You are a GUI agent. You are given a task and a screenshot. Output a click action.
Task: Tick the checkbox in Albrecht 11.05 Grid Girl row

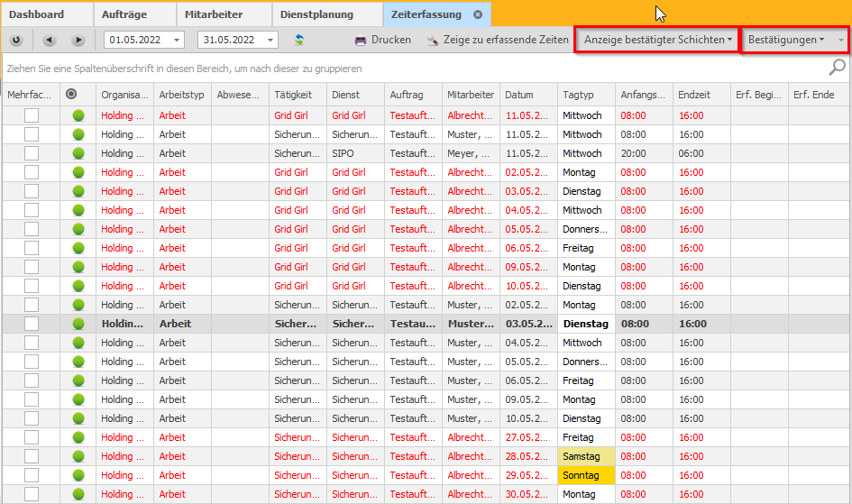point(32,115)
